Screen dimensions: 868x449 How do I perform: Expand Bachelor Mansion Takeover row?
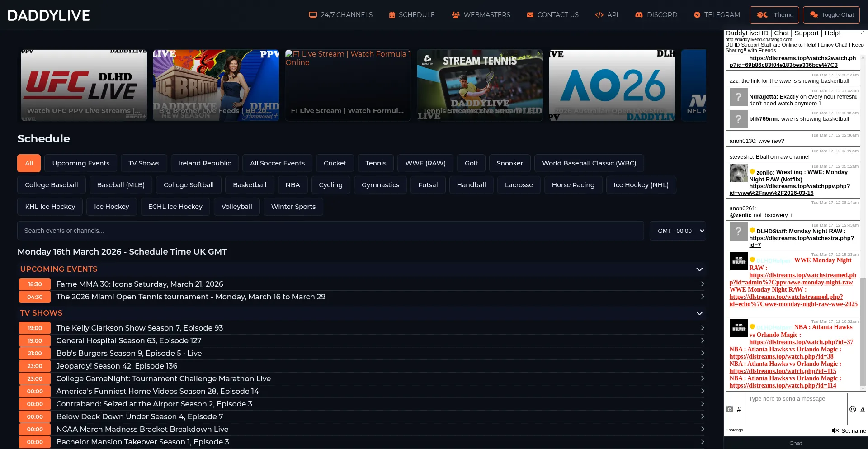pos(362,442)
